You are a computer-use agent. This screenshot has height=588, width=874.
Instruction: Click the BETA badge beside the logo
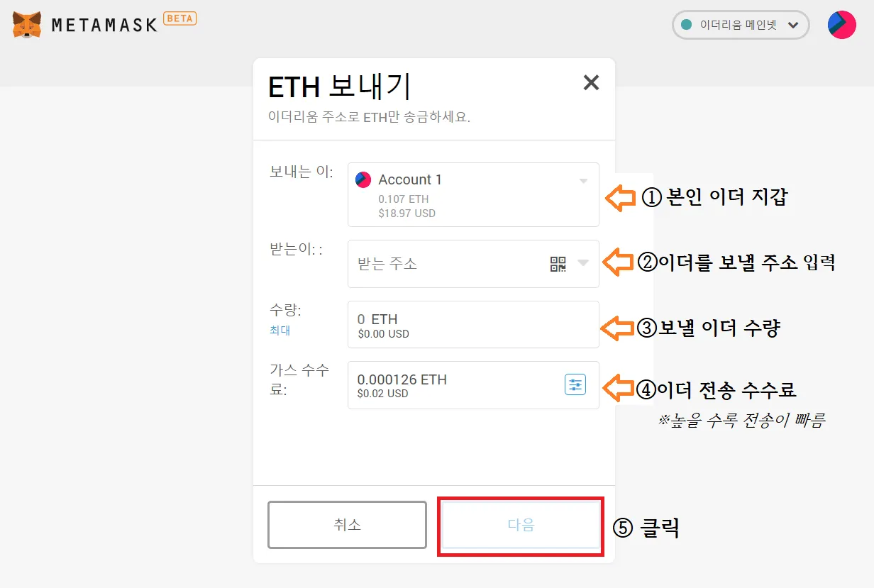pos(180,18)
